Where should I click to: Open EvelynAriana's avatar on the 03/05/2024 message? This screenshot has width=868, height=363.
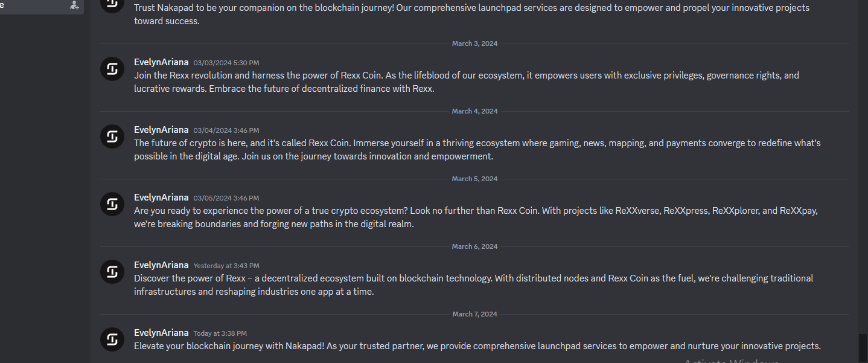coord(112,205)
